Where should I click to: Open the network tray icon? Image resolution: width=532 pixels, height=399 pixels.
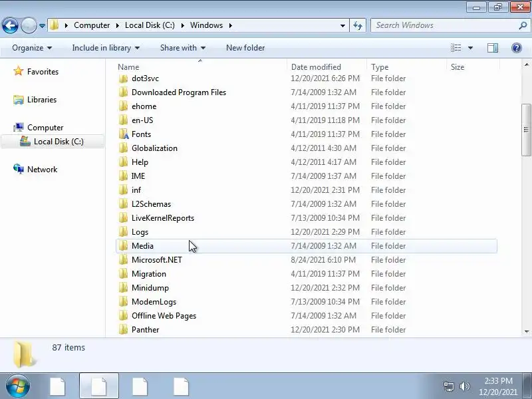(448, 386)
